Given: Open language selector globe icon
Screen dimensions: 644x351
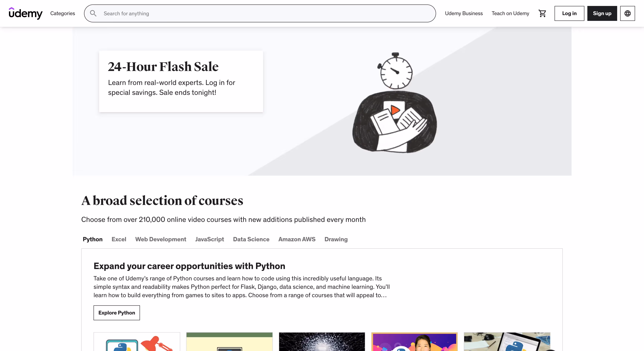Looking at the screenshot, I should click(627, 13).
